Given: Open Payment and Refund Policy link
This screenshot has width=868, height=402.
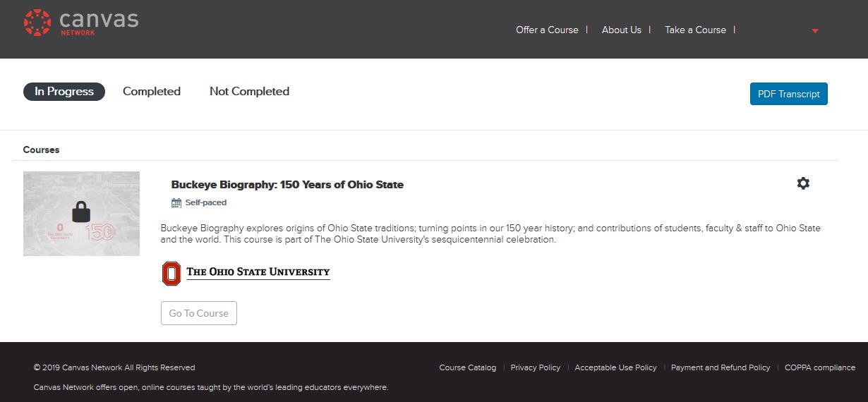Looking at the screenshot, I should coord(721,367).
